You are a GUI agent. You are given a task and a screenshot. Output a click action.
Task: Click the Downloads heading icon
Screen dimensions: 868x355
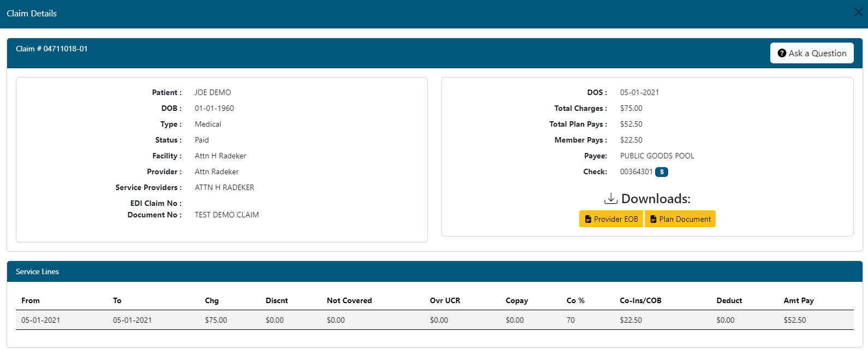pos(611,198)
